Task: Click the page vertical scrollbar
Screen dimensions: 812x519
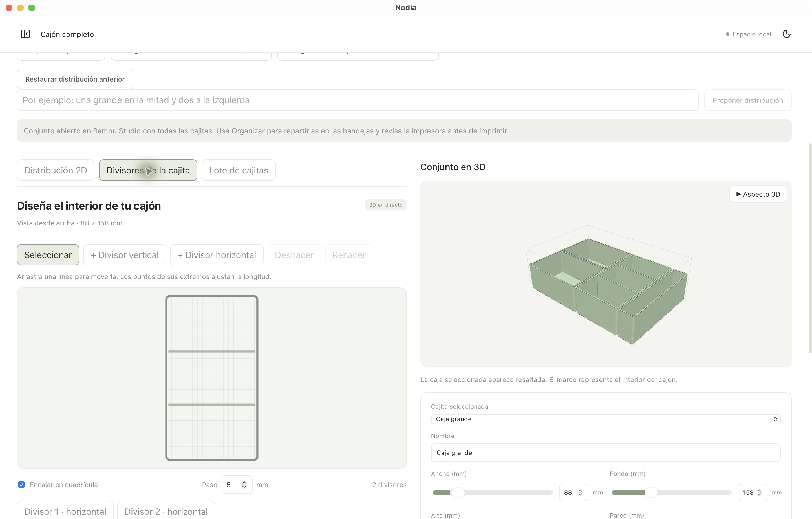Action: (x=810, y=248)
